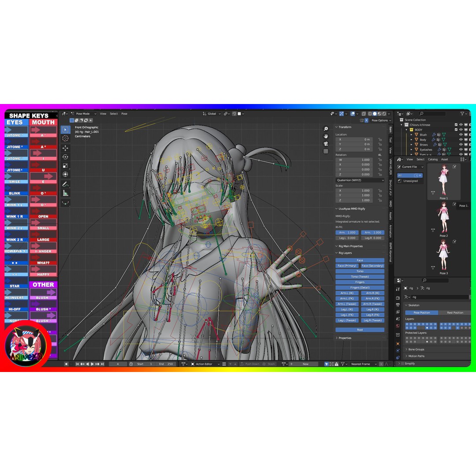Open the Pose menu in the viewport header

(x=124, y=114)
